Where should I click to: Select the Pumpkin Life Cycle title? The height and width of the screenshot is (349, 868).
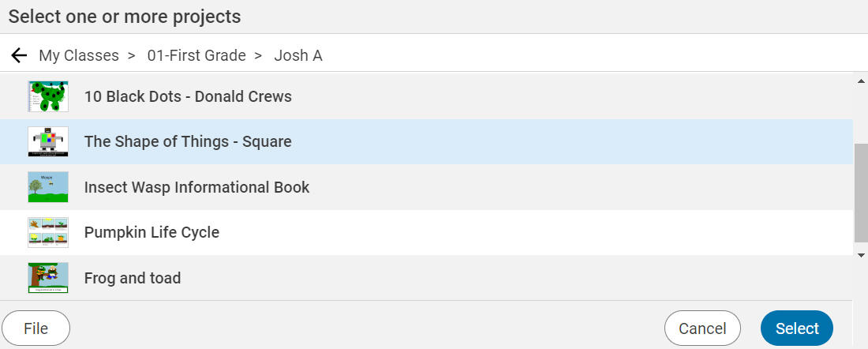[x=152, y=232]
